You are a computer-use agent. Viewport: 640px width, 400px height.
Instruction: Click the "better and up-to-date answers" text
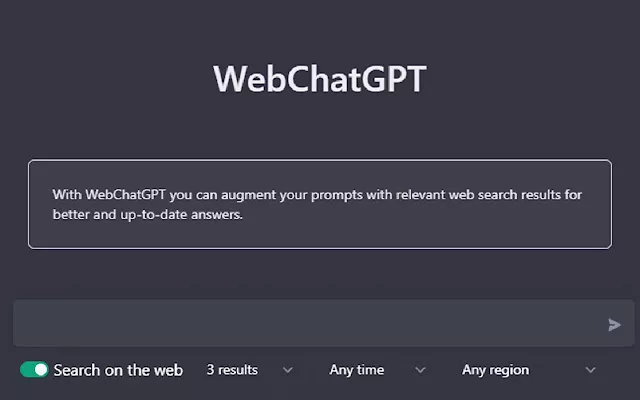147,215
